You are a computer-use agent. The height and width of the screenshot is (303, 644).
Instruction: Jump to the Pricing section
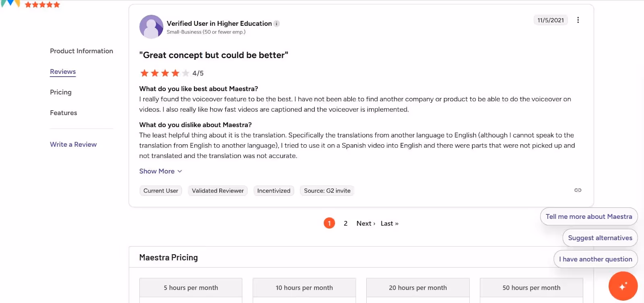click(61, 92)
